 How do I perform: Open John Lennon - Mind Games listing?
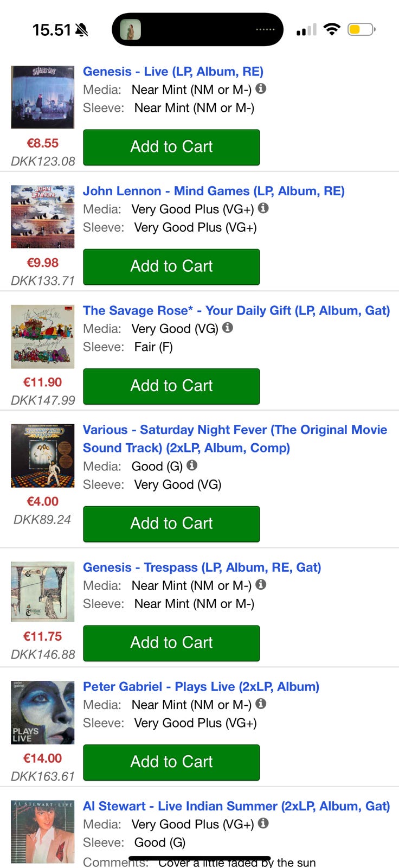tap(214, 191)
